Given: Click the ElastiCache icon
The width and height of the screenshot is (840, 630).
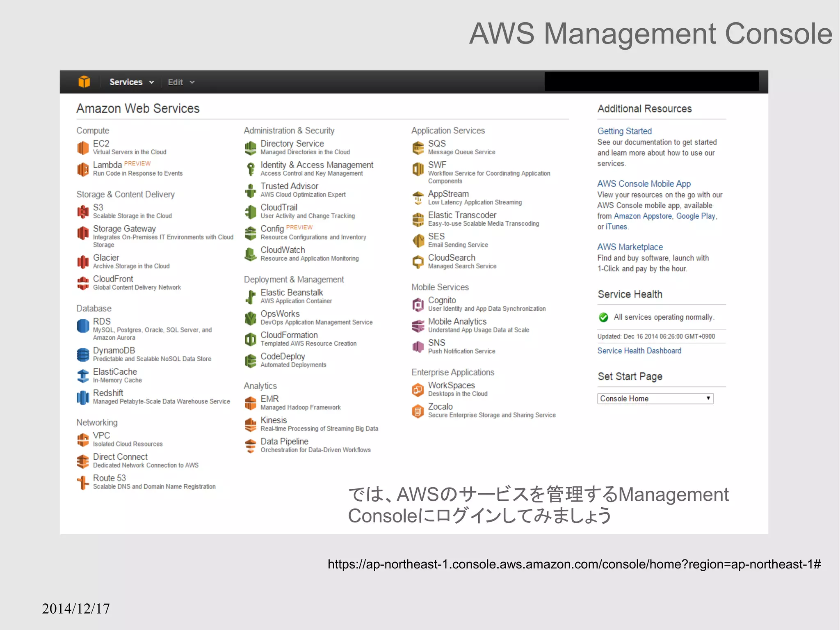Looking at the screenshot, I should pos(83,376).
